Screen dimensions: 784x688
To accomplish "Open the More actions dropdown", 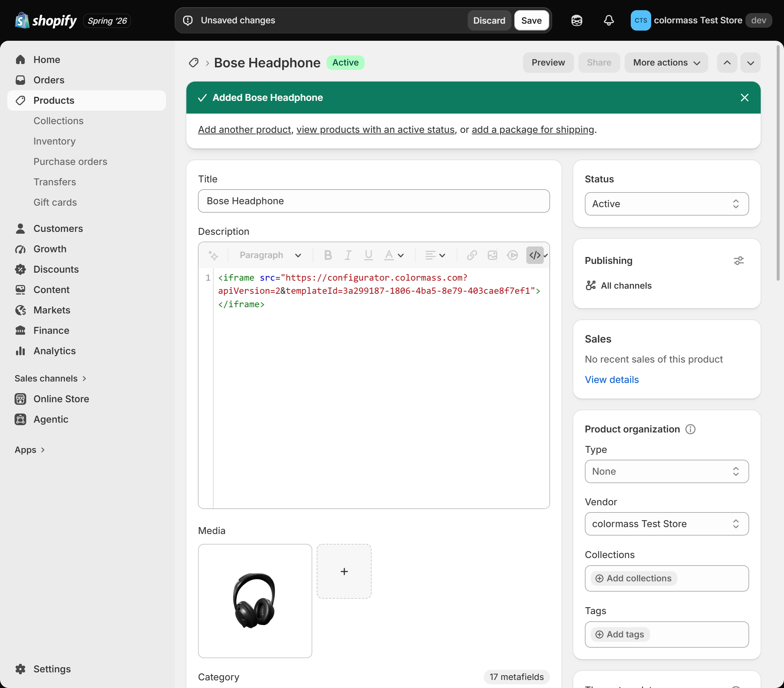I will pyautogui.click(x=666, y=63).
